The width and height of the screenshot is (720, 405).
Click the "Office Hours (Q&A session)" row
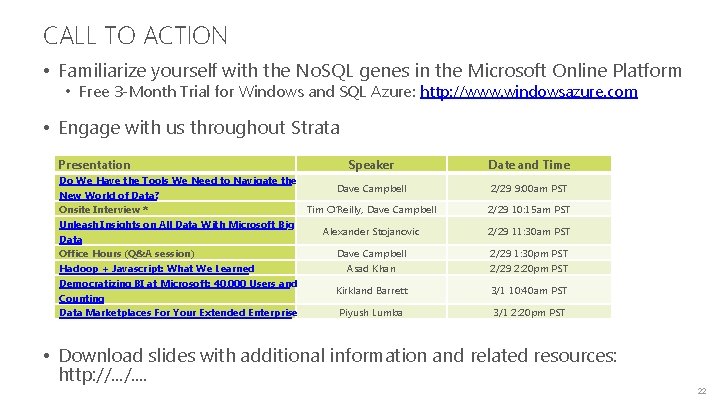pyautogui.click(x=126, y=254)
